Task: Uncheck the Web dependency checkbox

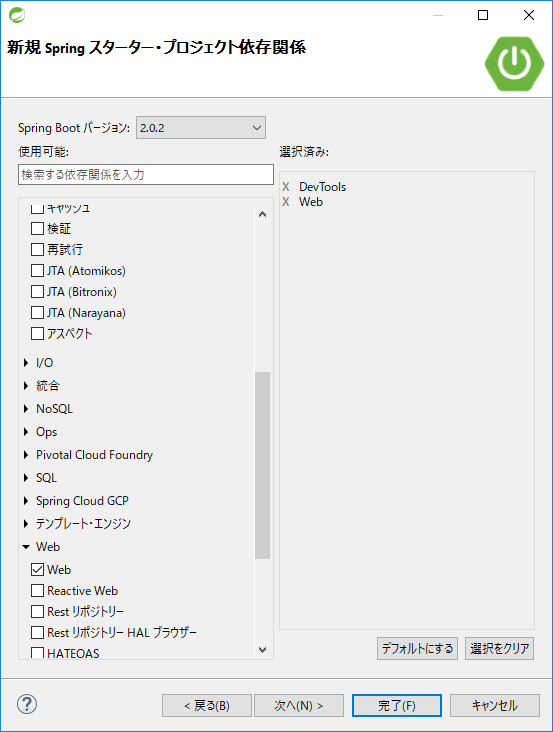Action: pos(37,570)
